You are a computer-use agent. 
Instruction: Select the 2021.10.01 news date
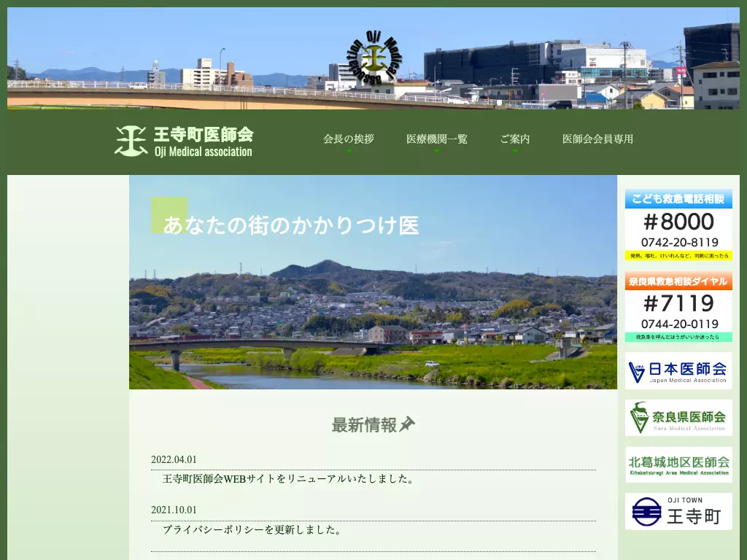[x=174, y=510]
